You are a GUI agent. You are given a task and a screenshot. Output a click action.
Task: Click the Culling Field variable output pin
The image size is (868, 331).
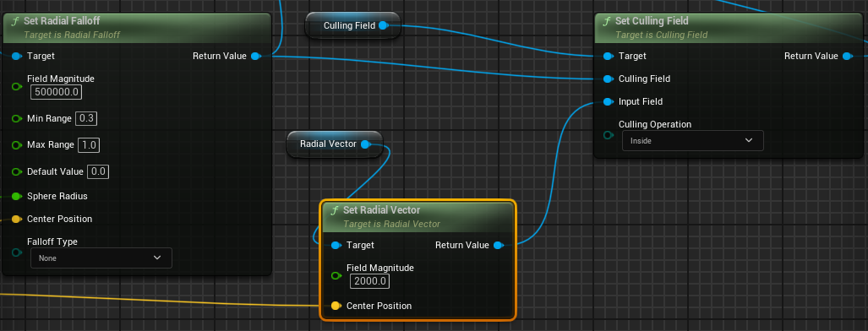(383, 25)
